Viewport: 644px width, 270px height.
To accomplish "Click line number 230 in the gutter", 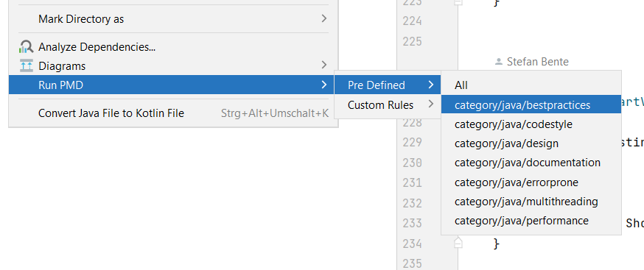I will click(x=412, y=163).
